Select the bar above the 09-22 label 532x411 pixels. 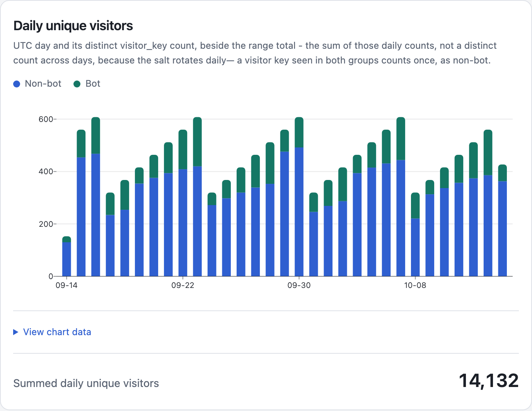[x=183, y=203]
